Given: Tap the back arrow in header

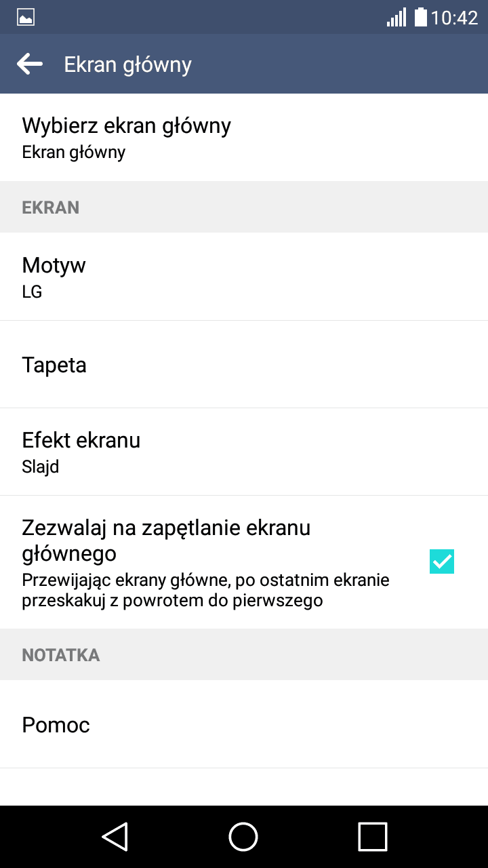Looking at the screenshot, I should pyautogui.click(x=30, y=64).
